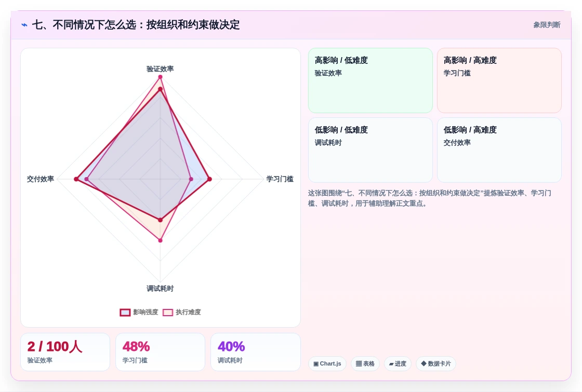Click the 数据卡片 tag

[436, 363]
